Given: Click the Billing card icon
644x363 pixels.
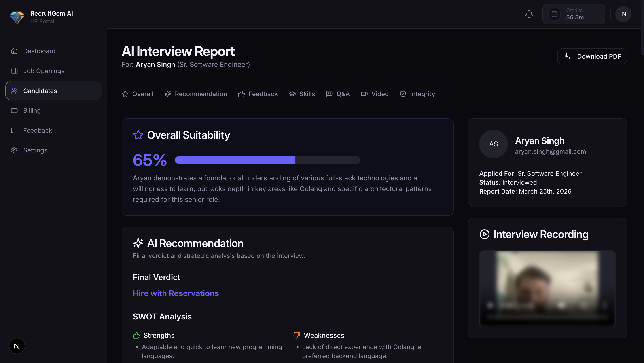Looking at the screenshot, I should [14, 110].
